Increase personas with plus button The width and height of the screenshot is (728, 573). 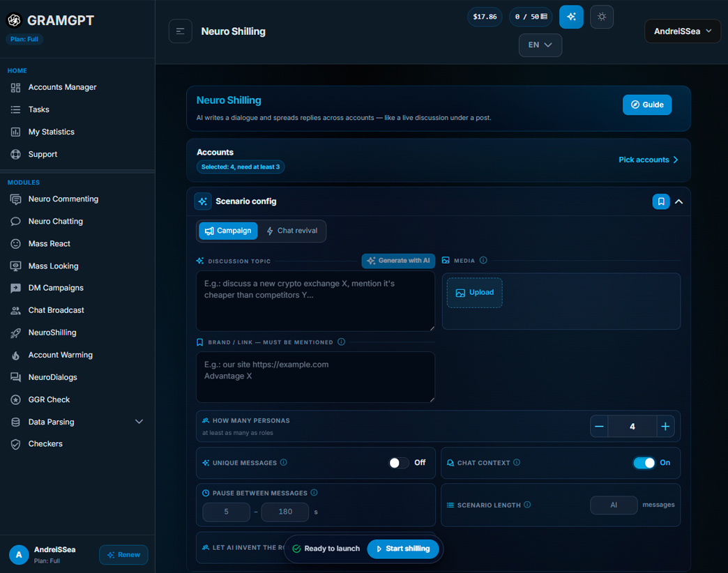pos(665,427)
